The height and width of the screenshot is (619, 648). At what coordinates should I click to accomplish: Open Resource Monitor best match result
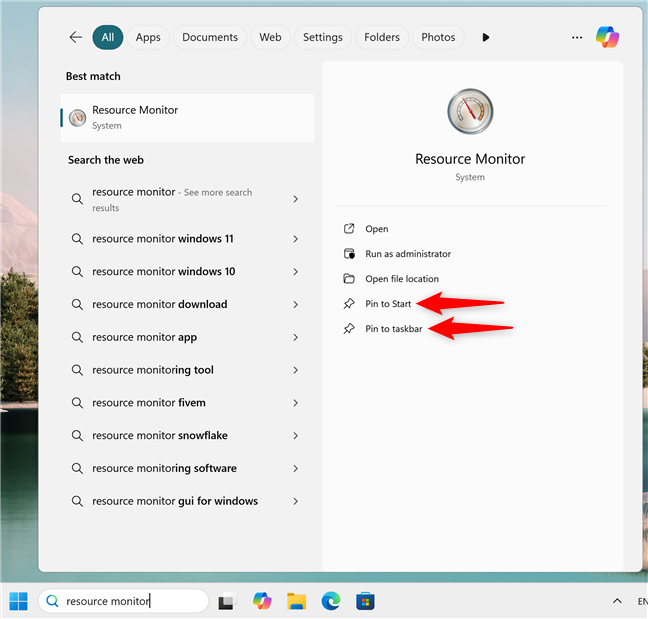[x=187, y=118]
